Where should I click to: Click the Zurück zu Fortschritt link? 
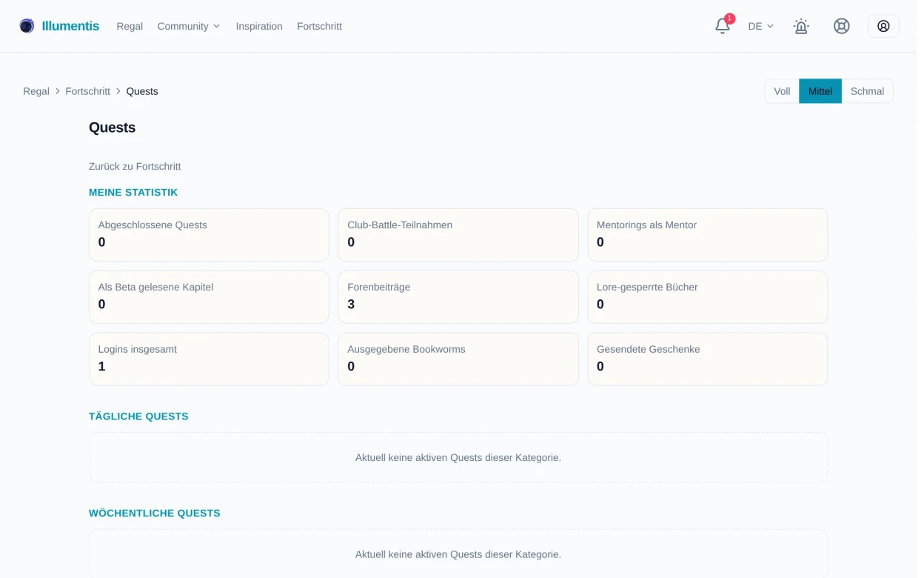coord(135,167)
